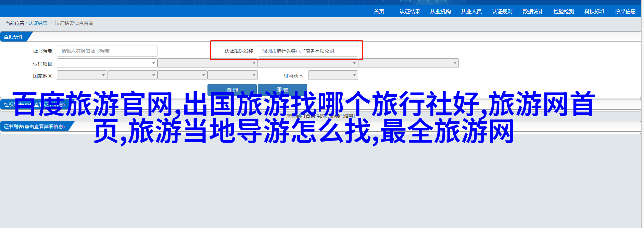Open 政采信息 in the navigation bar
This screenshot has height=228, width=644.
pyautogui.click(x=626, y=12)
